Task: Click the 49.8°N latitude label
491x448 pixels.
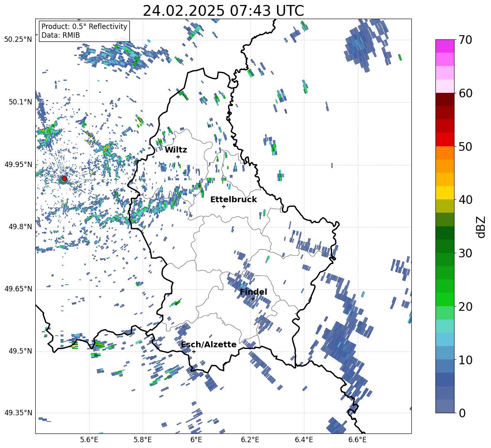Action: point(20,227)
